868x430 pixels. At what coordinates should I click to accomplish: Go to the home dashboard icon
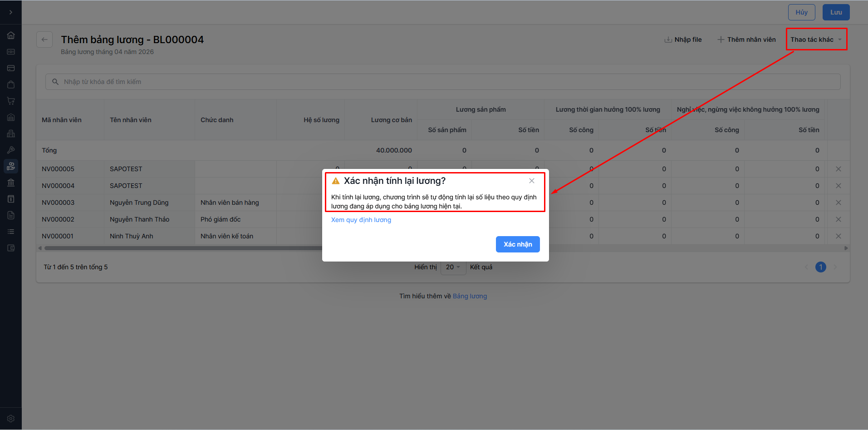(11, 35)
